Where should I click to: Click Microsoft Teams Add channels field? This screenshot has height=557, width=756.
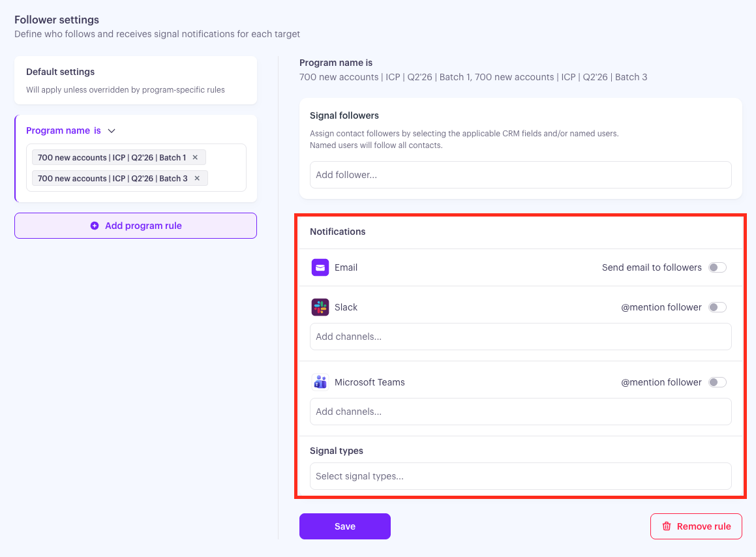(521, 412)
